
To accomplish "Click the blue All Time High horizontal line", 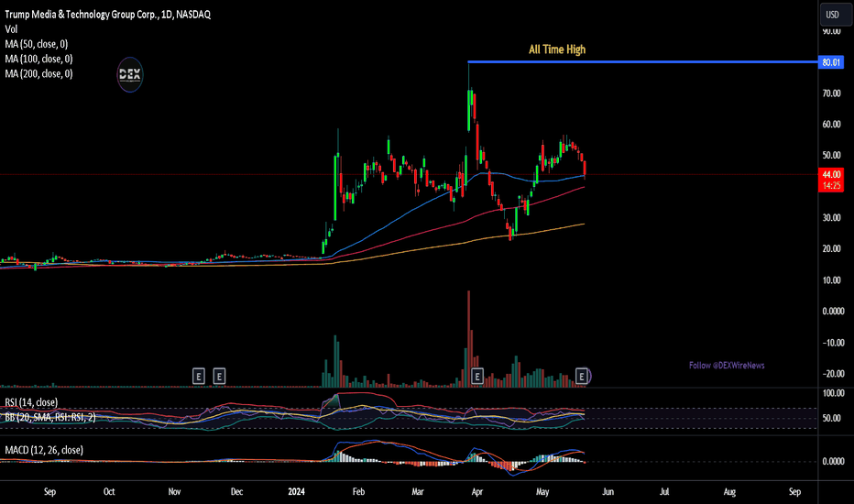I will (x=642, y=61).
